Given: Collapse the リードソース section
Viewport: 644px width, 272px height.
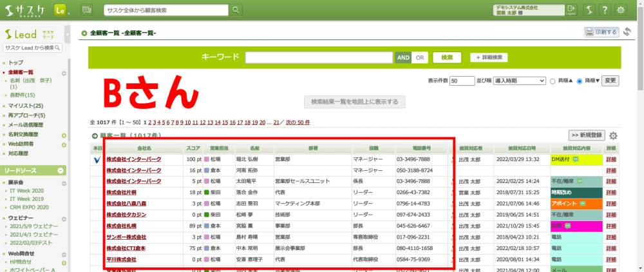Looking at the screenshot, I should pyautogui.click(x=61, y=170).
